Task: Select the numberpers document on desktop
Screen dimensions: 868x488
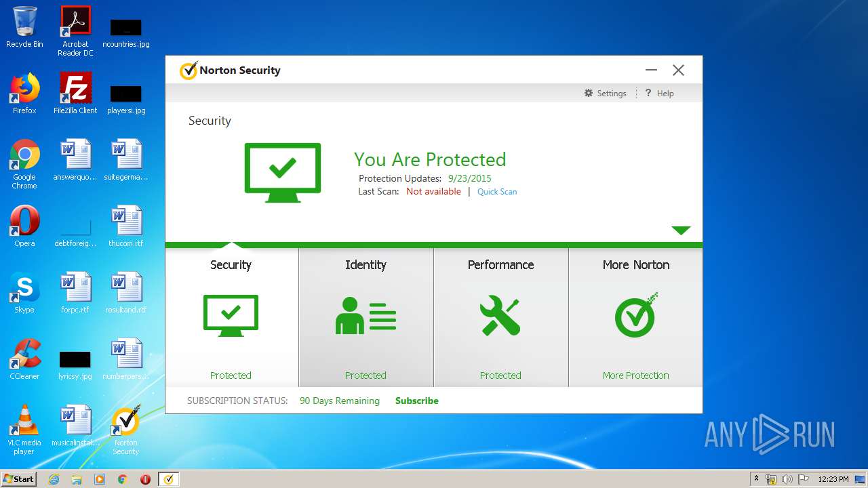Action: point(125,360)
